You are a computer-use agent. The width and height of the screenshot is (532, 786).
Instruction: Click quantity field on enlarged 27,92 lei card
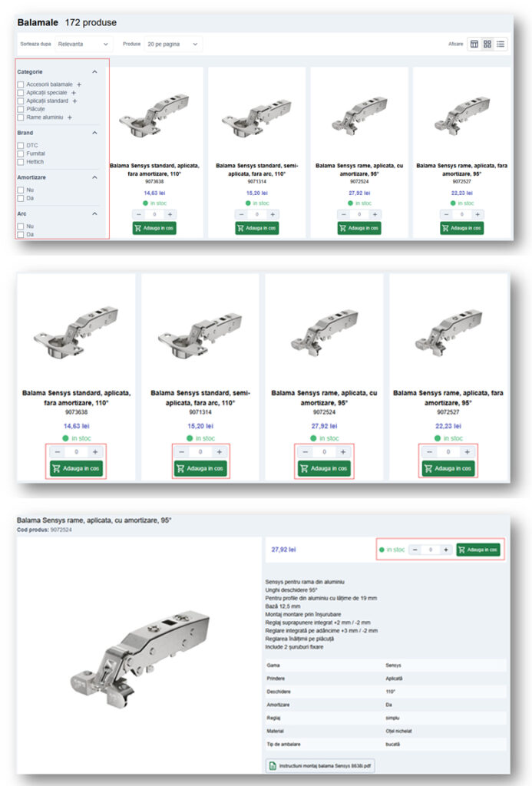tap(324, 451)
